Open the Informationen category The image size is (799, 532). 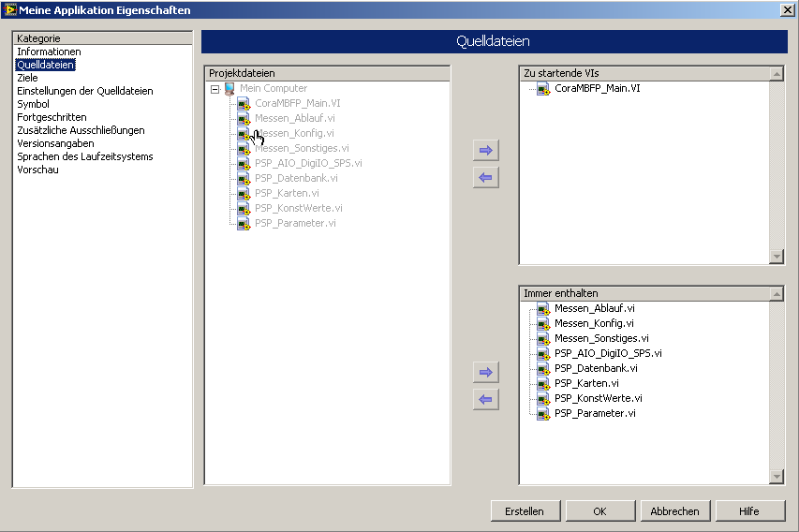pyautogui.click(x=49, y=52)
